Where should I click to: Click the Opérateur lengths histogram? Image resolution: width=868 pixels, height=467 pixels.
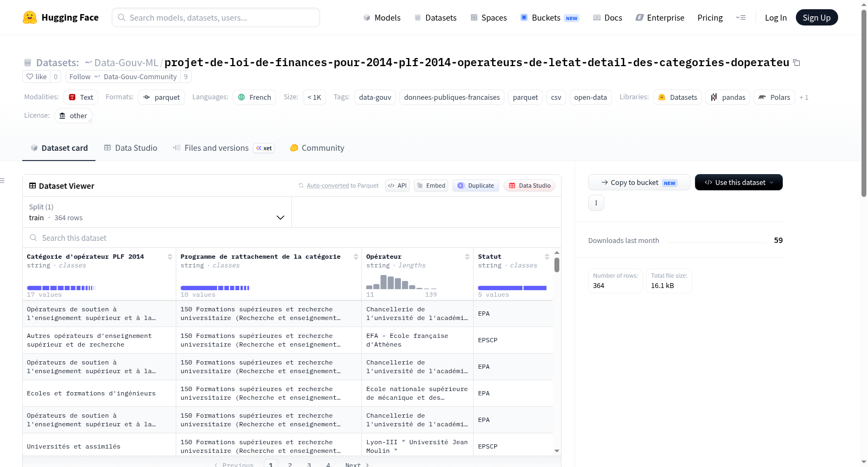401,282
